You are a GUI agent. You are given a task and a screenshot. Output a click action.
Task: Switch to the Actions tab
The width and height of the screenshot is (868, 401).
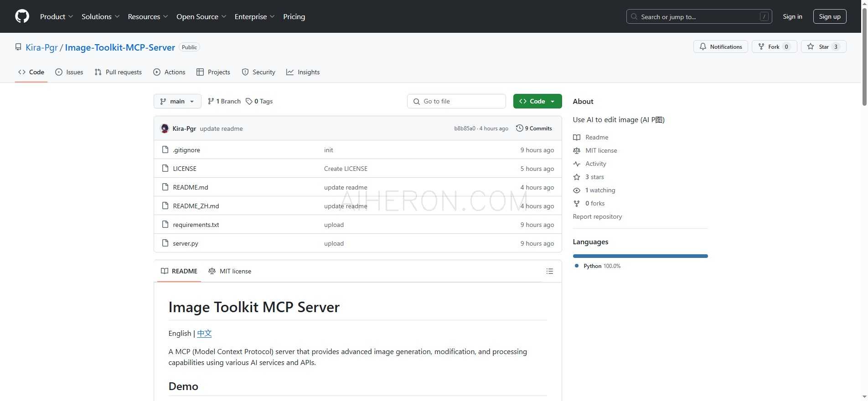(x=169, y=72)
